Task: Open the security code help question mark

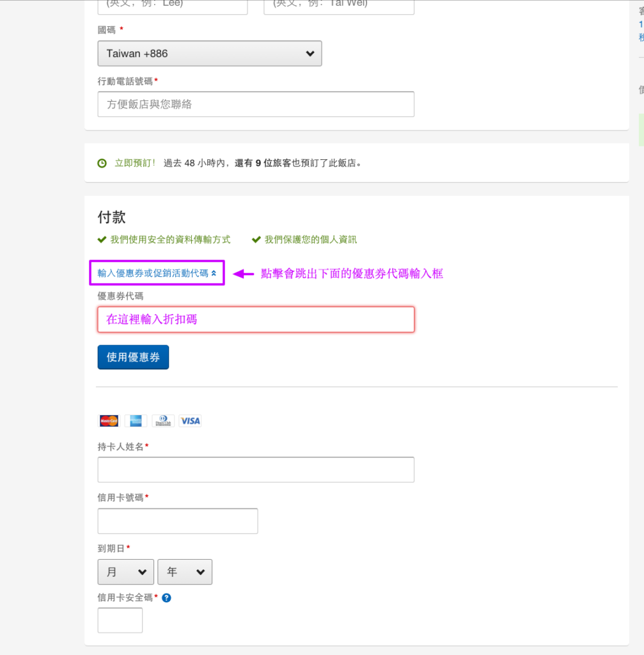Action: pyautogui.click(x=166, y=597)
